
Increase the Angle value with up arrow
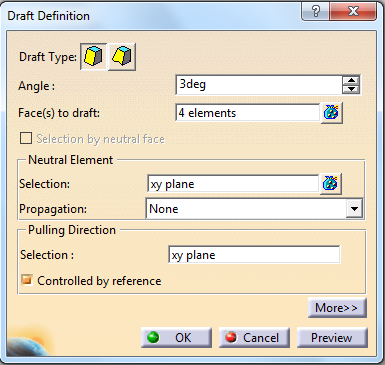point(351,81)
